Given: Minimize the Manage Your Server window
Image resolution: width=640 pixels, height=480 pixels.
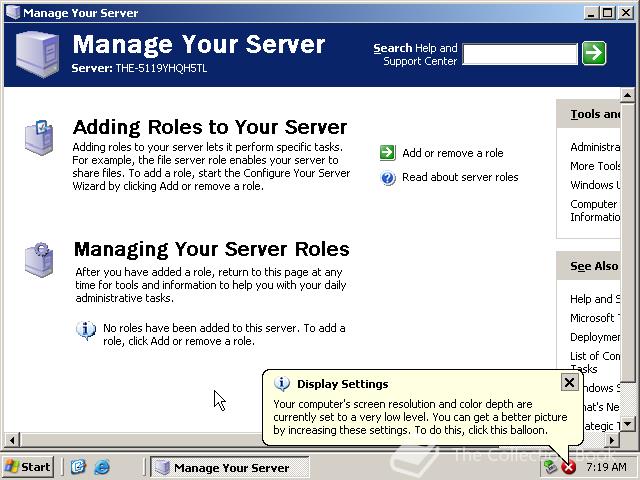Looking at the screenshot, I should tap(590, 13).
